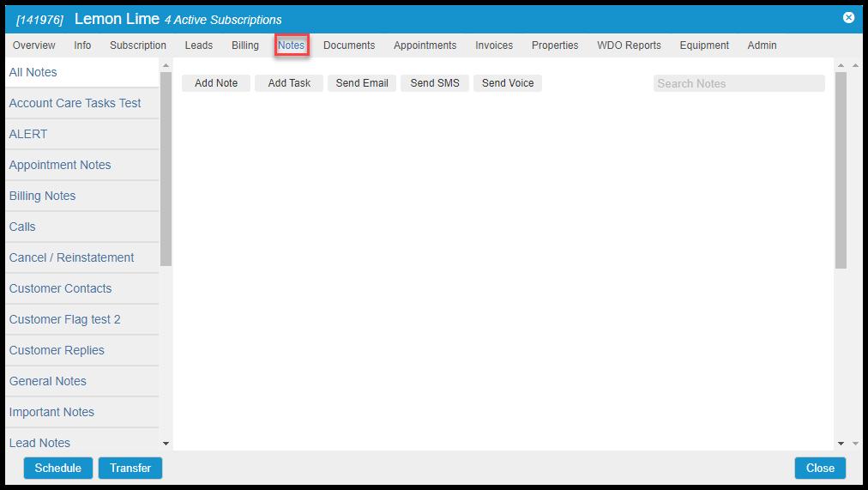Image resolution: width=868 pixels, height=490 pixels.
Task: Switch to the Subscription tab
Action: pyautogui.click(x=138, y=45)
